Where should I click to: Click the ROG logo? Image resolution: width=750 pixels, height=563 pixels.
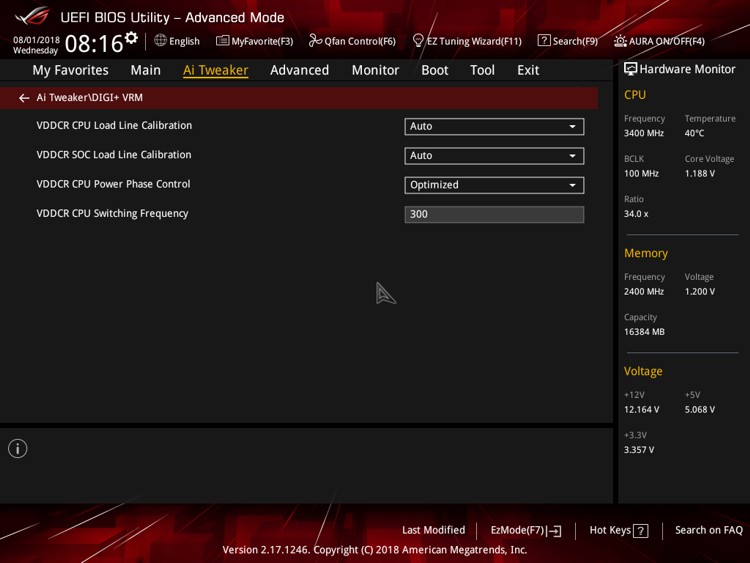coord(33,16)
